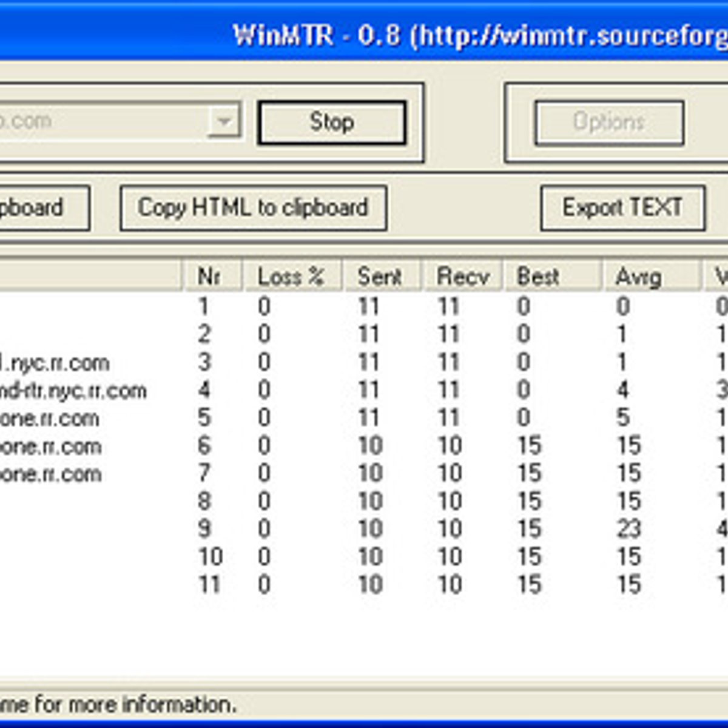Select hop number 2 in the Nr column
The height and width of the screenshot is (728, 728).
point(204,334)
